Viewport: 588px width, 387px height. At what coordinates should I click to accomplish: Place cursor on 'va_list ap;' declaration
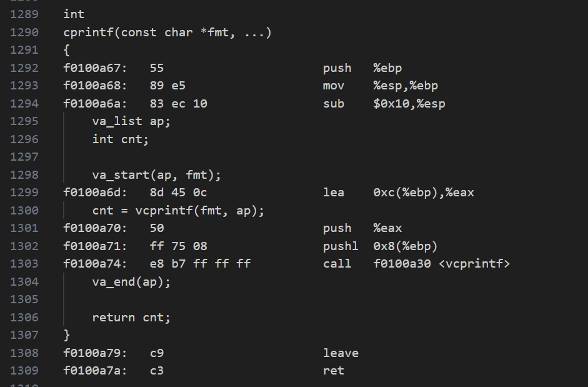pyautogui.click(x=131, y=121)
